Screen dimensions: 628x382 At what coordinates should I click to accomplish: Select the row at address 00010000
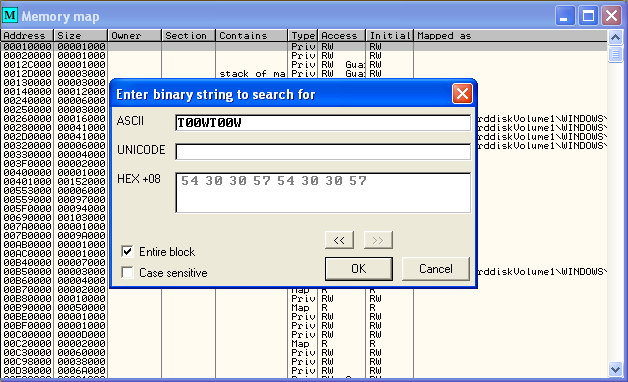304,46
